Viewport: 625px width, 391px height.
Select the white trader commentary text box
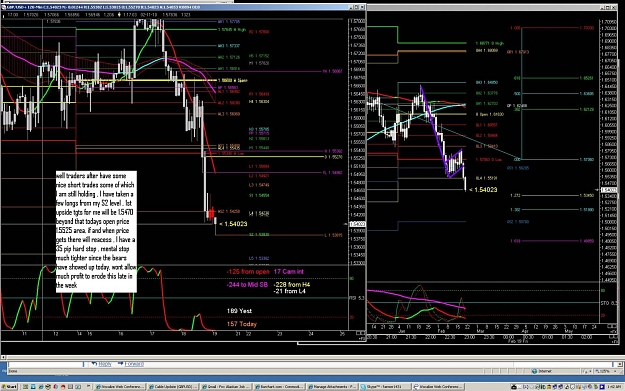(x=96, y=232)
